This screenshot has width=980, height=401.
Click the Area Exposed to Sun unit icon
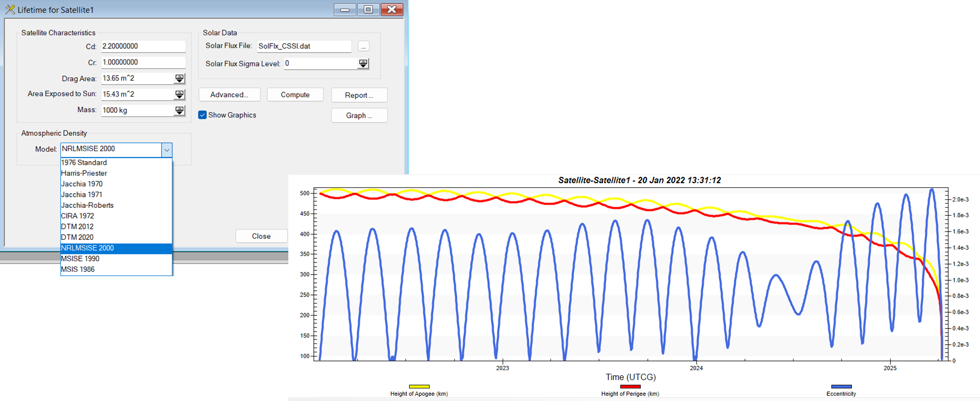pos(180,94)
